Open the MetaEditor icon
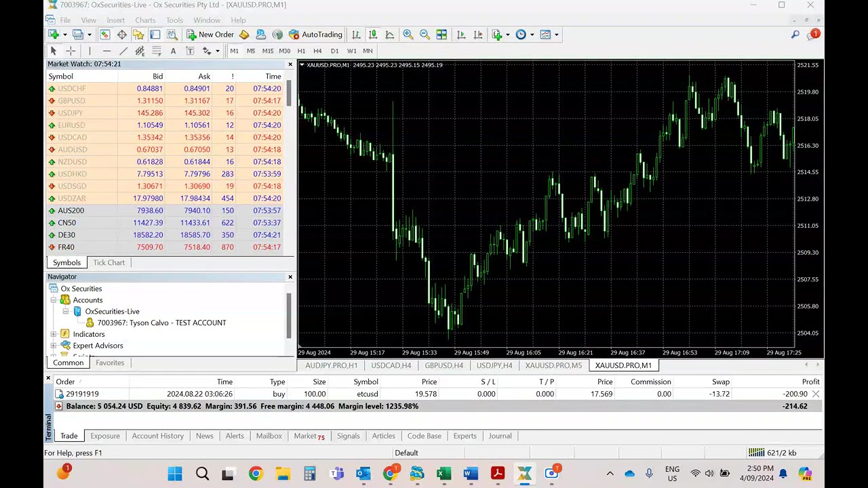The height and width of the screenshot is (488, 868). click(244, 35)
